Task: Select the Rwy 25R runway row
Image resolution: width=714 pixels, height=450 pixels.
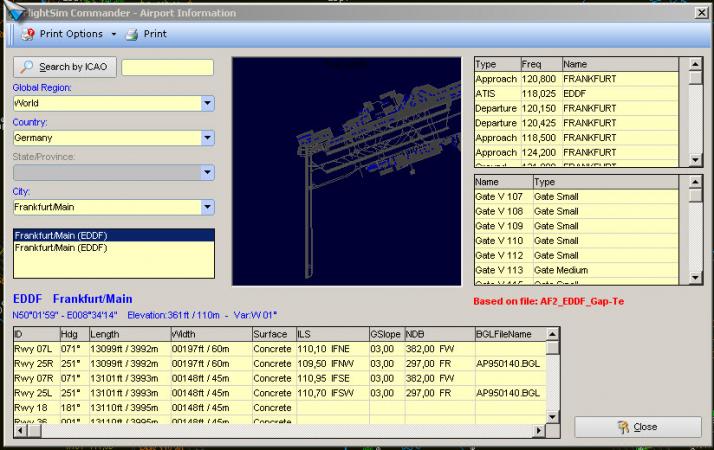Action: tap(280, 363)
